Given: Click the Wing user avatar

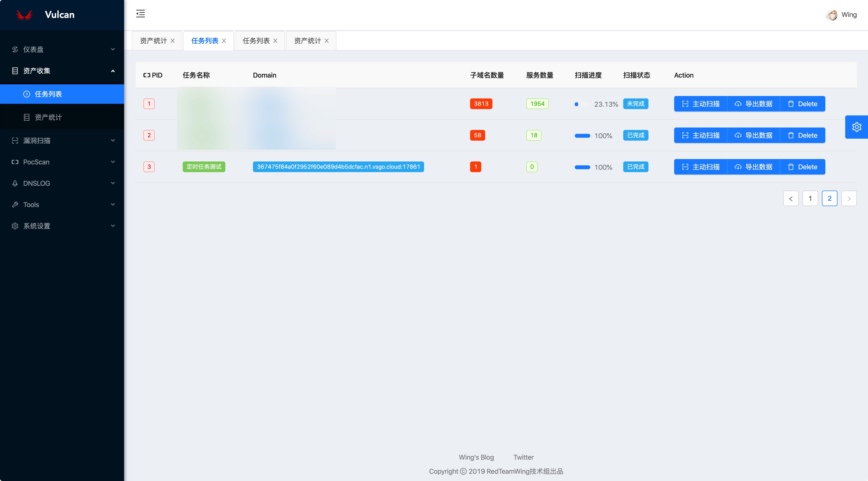Looking at the screenshot, I should click(x=832, y=15).
